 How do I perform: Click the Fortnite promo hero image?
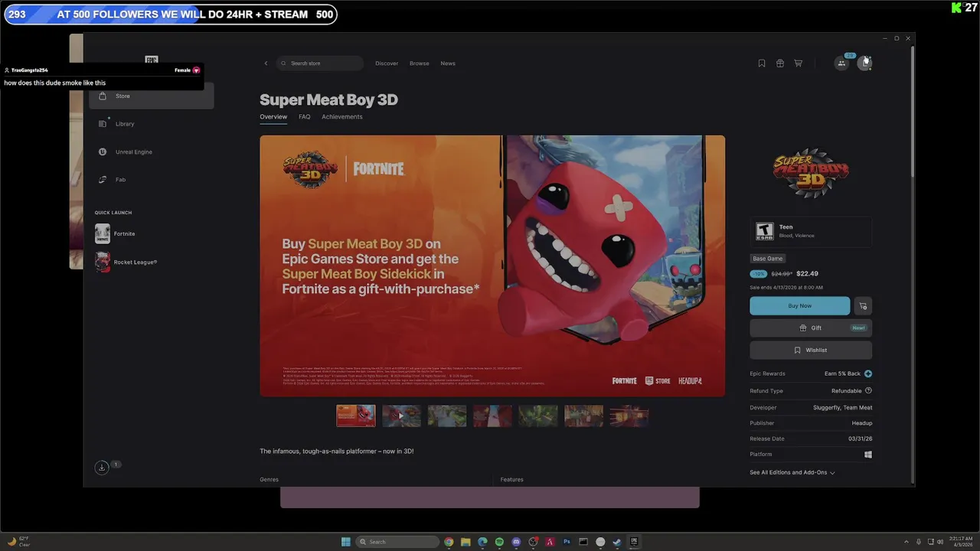[x=492, y=266]
